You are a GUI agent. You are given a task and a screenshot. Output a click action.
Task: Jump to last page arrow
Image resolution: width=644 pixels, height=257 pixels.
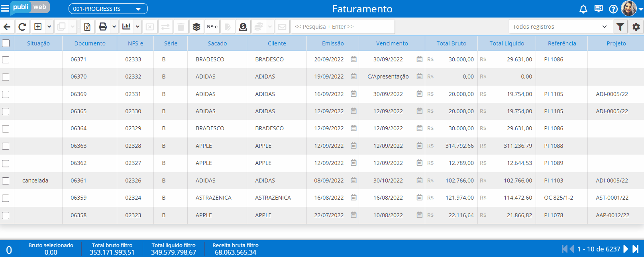tap(636, 249)
